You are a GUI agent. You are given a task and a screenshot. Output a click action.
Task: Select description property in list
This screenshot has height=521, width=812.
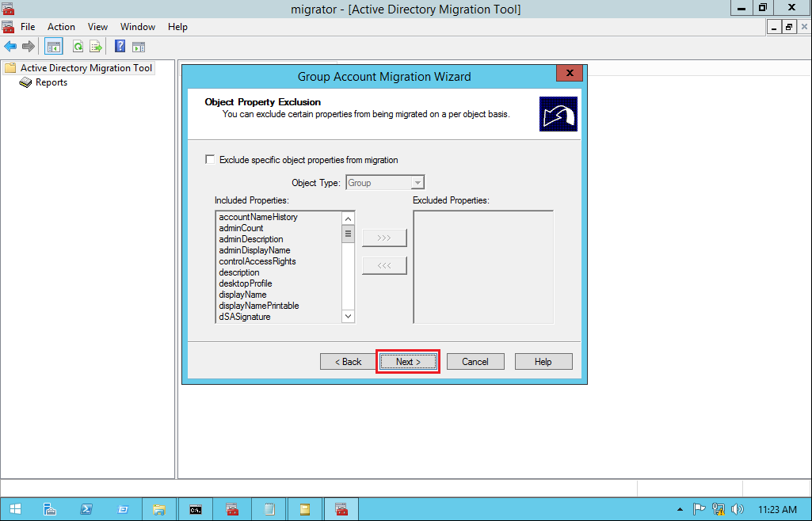(239, 272)
